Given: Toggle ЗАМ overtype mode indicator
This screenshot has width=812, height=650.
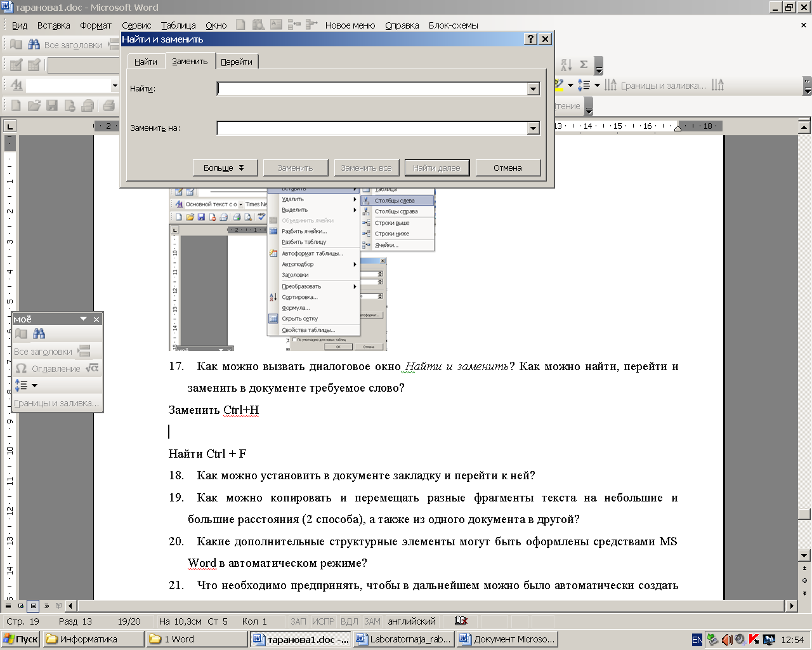Looking at the screenshot, I should [372, 621].
